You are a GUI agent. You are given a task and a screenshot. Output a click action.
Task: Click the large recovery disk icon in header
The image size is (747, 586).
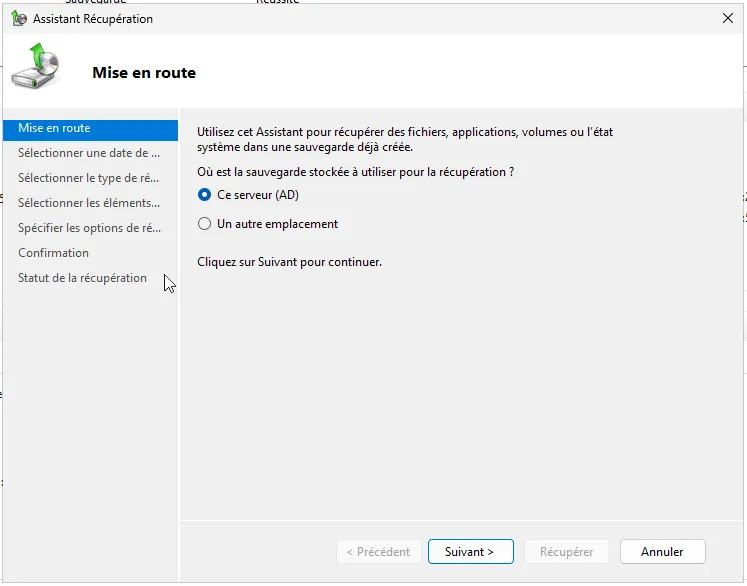[x=36, y=67]
